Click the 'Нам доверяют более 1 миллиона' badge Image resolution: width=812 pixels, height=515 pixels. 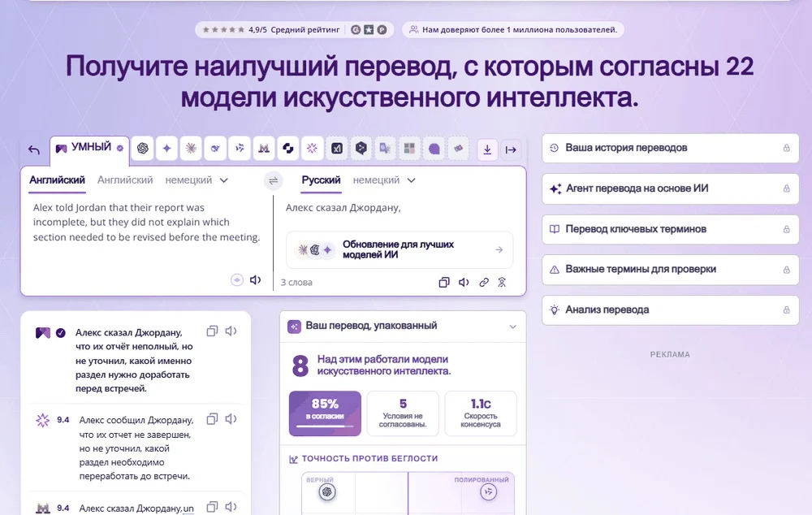point(513,29)
